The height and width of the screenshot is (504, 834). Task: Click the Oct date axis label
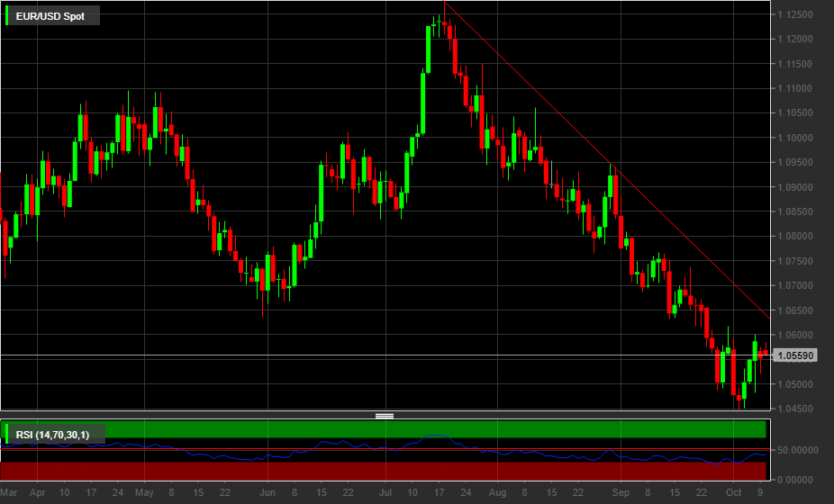pyautogui.click(x=733, y=492)
